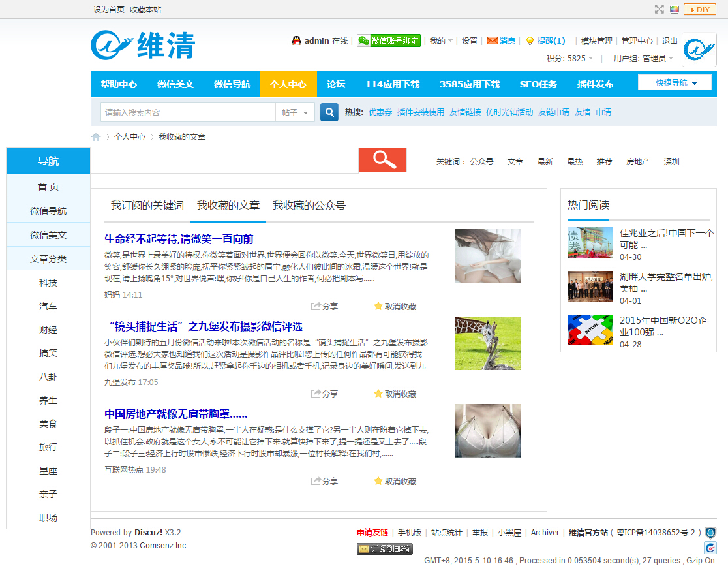Open the 114应用下载 nav item
Viewport: 728px width, 577px height.
coord(392,84)
